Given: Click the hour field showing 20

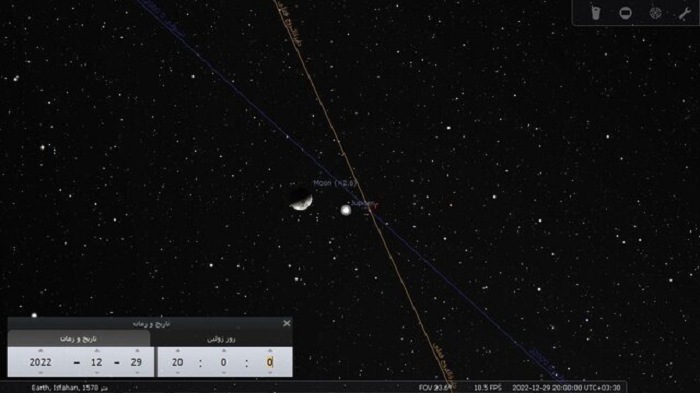Looking at the screenshot, I should pyautogui.click(x=178, y=362).
